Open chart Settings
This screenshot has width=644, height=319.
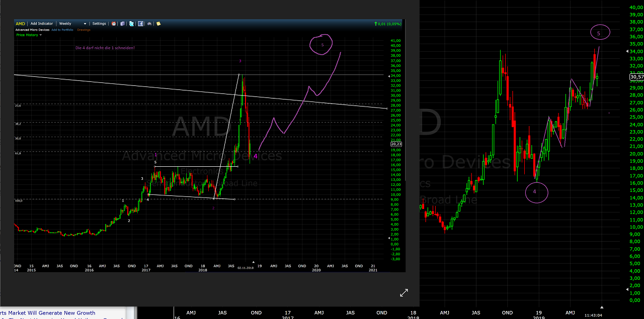(99, 24)
